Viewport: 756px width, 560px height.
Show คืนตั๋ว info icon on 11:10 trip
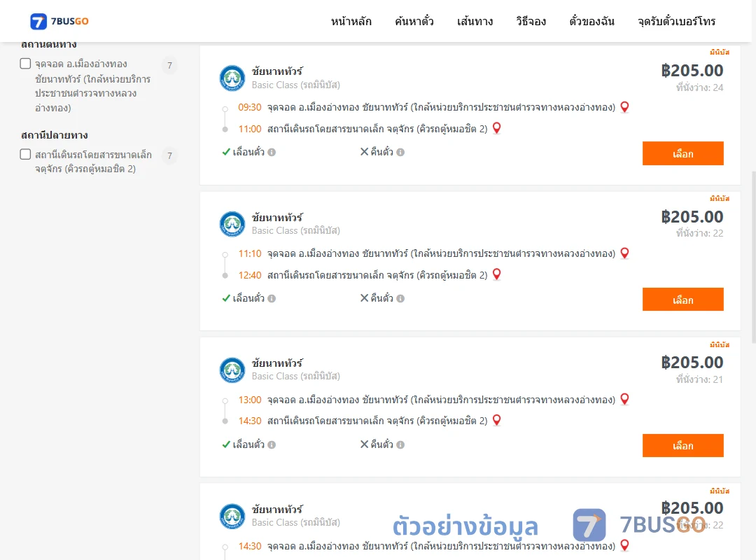[400, 299]
